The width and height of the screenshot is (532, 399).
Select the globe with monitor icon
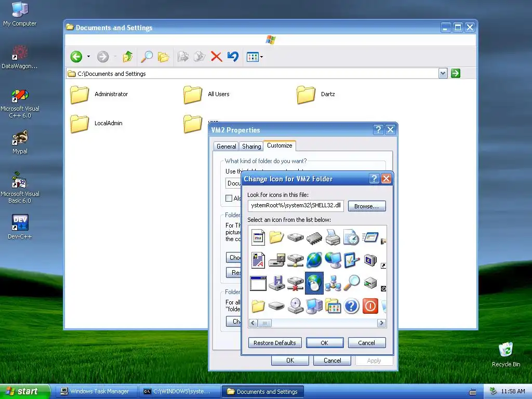click(333, 260)
